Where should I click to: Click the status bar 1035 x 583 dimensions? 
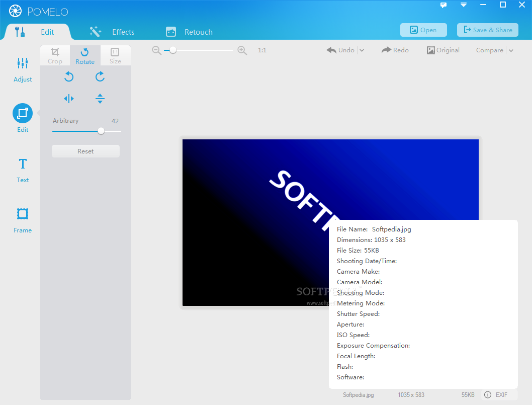[411, 395]
